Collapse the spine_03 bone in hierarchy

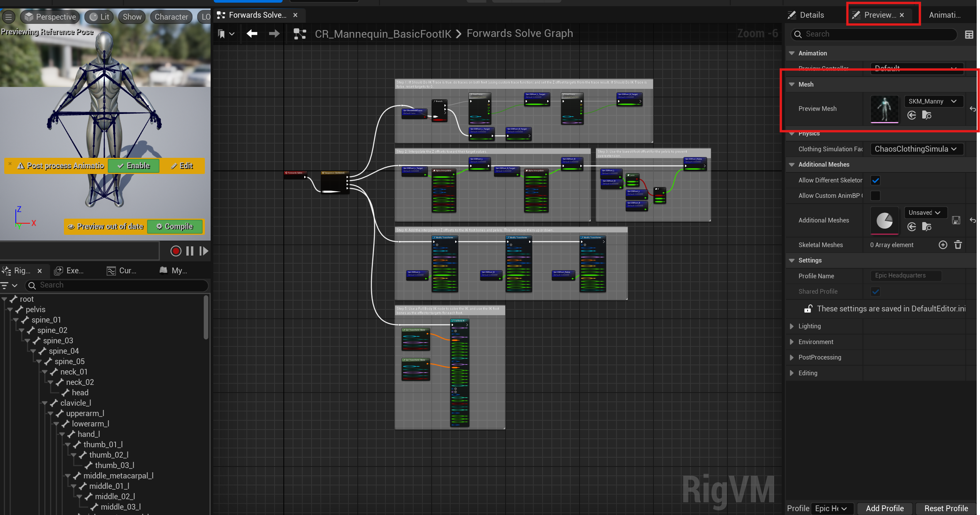tap(27, 341)
